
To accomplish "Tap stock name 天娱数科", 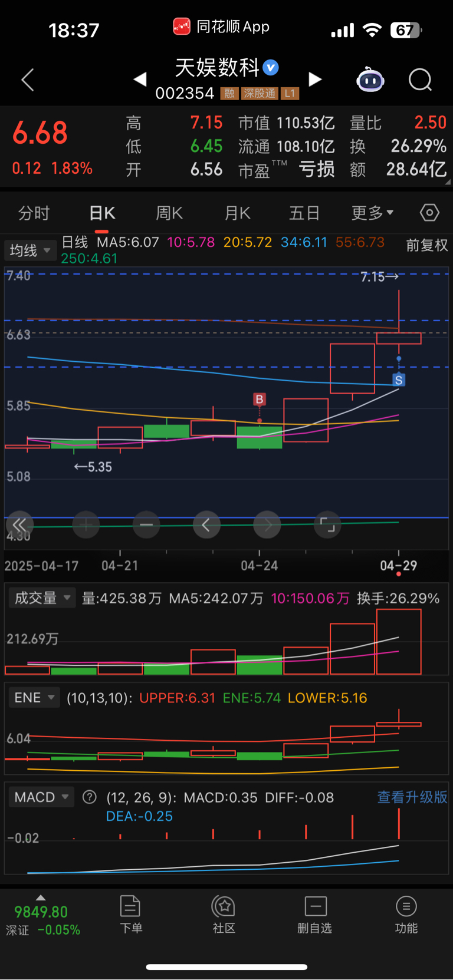I will click(x=218, y=68).
